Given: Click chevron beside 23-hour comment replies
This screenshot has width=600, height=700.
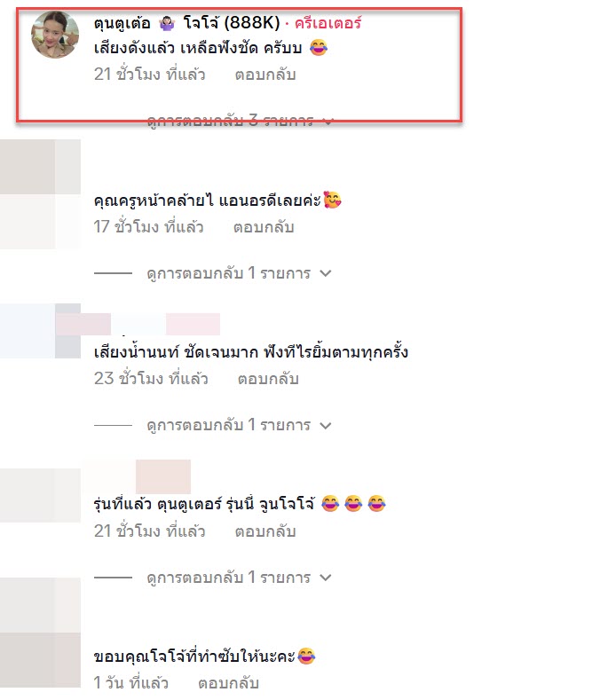Looking at the screenshot, I should point(326,426).
